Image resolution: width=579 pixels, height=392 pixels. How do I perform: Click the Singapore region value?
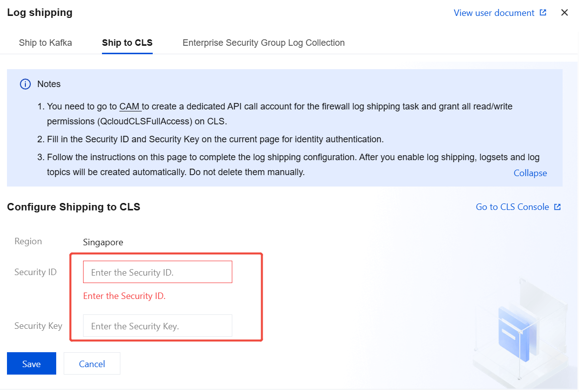103,242
